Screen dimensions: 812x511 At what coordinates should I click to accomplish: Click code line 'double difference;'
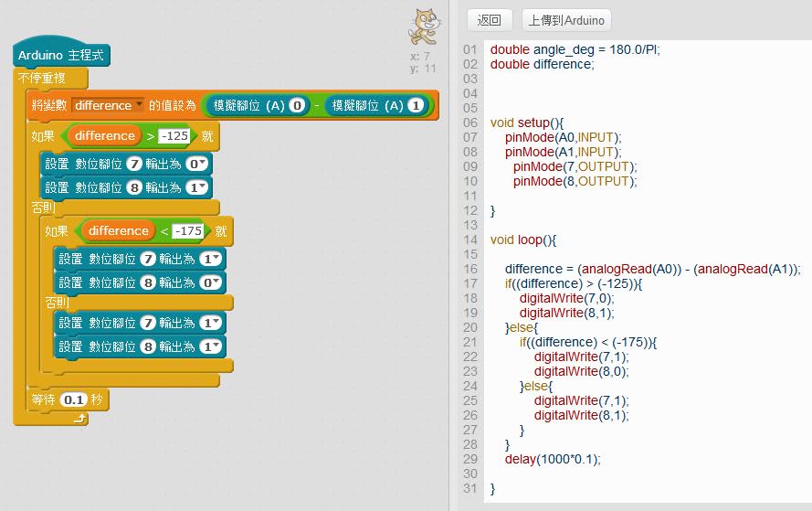point(543,64)
